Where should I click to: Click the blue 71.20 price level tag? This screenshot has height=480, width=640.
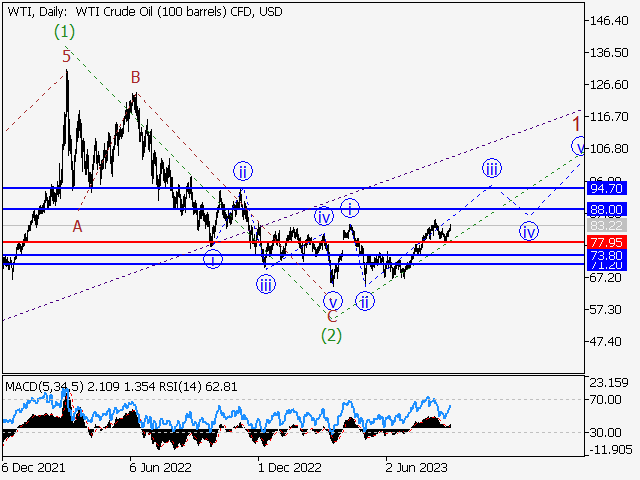[607, 266]
